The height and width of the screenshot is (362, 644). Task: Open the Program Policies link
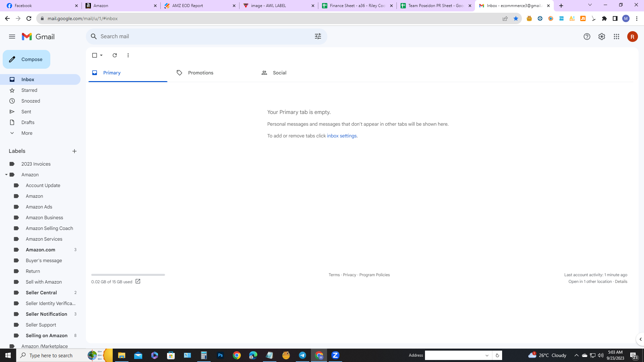(374, 275)
